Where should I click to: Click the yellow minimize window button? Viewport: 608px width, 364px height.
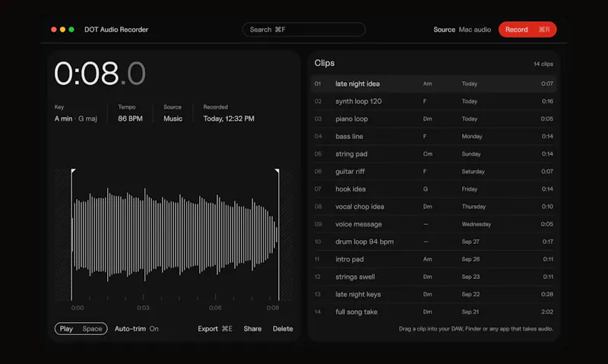click(62, 30)
